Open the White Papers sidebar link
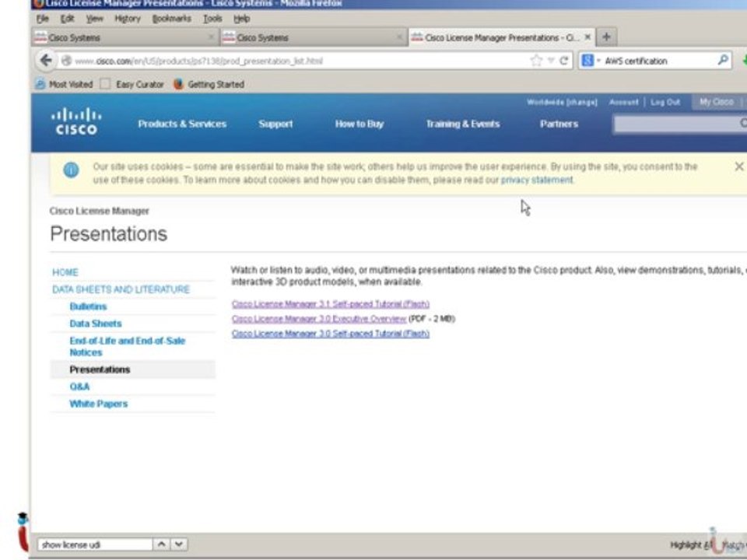Viewport: 747px width, 560px height. (99, 404)
